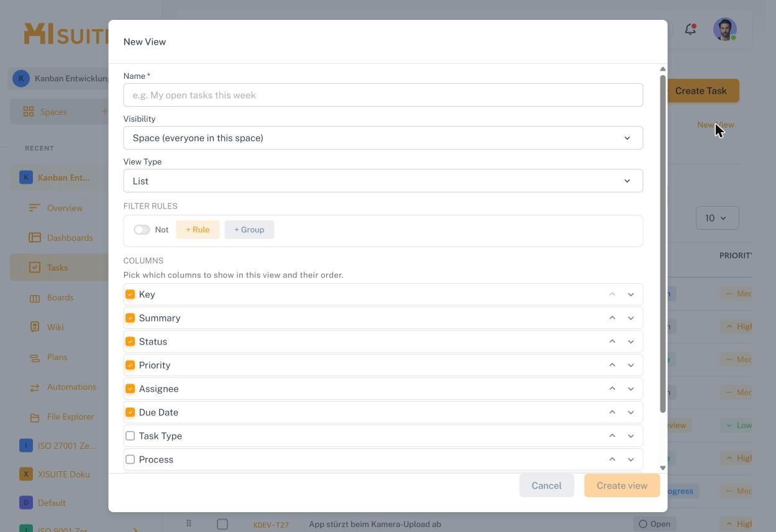Open Kanban Entwicklung workspace selector
Viewport: 776px width, 532px height.
coord(59,78)
